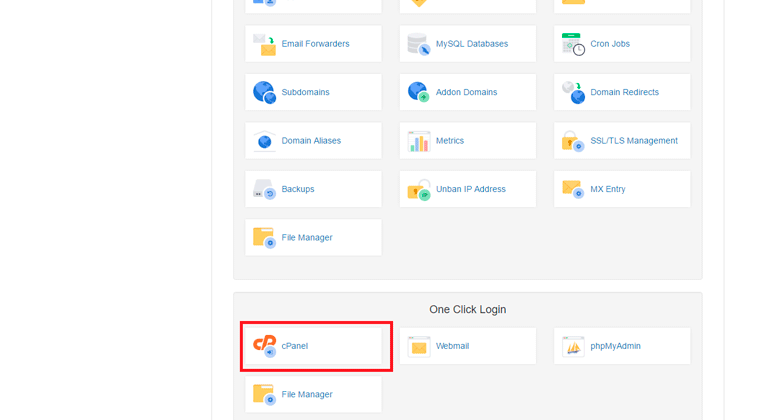Open the SSL/TLS Management lock icon

point(573,141)
